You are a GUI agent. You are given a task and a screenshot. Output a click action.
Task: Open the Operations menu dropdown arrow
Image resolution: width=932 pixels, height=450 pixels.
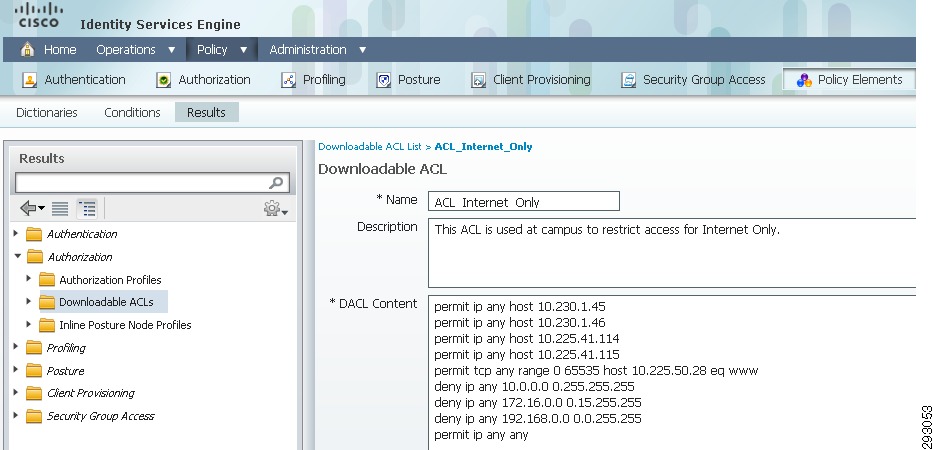[171, 50]
